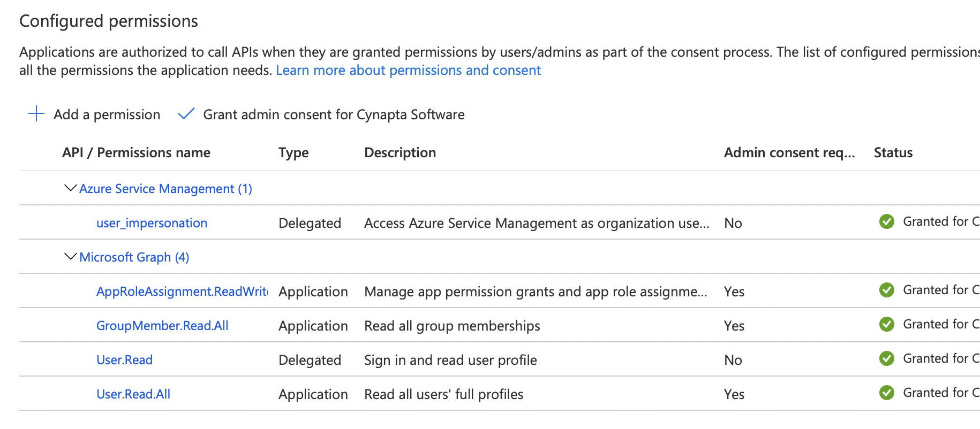Click green status icon in User.Read row
Image resolution: width=980 pixels, height=429 pixels.
886,358
